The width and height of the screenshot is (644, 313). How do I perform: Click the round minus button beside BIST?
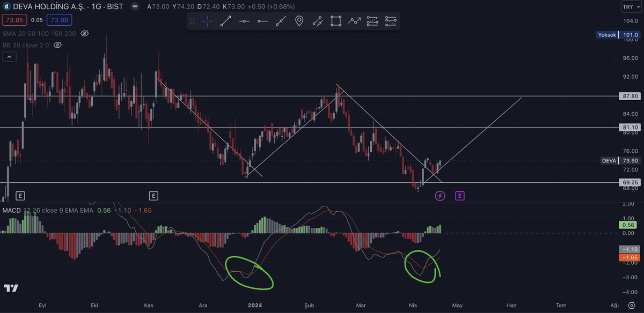[x=135, y=7]
